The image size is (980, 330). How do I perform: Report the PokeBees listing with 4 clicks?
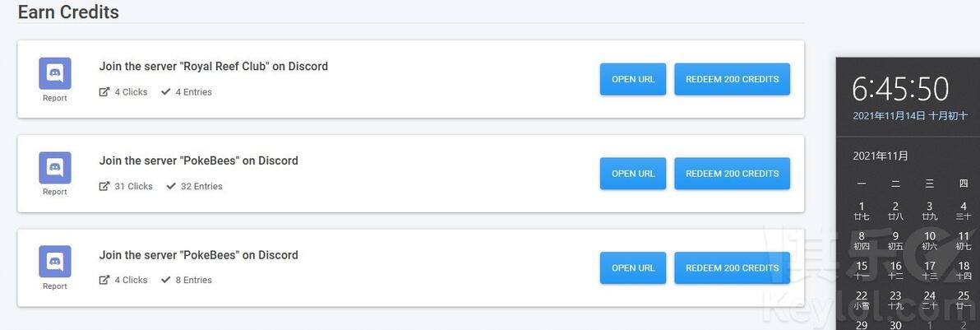pos(55,286)
